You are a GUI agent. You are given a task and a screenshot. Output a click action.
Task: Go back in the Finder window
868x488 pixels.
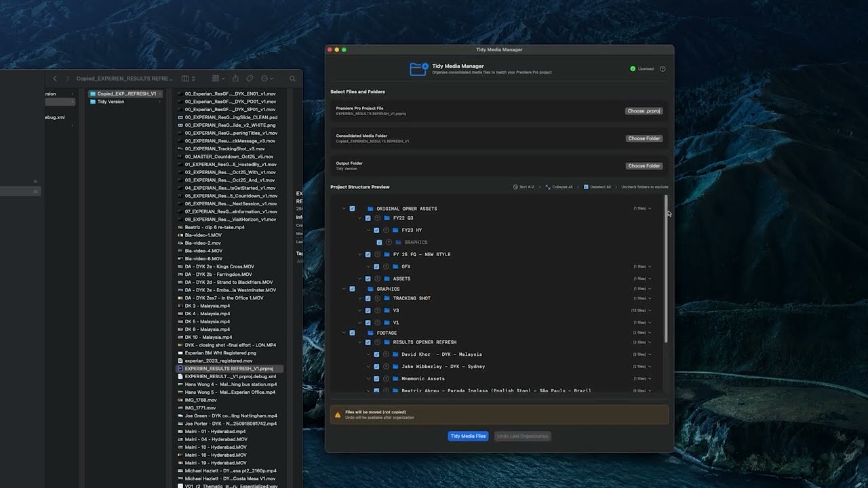point(55,79)
